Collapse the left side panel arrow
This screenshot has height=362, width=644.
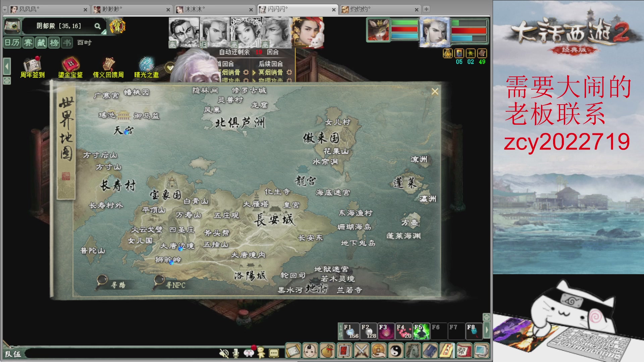pos(7,66)
